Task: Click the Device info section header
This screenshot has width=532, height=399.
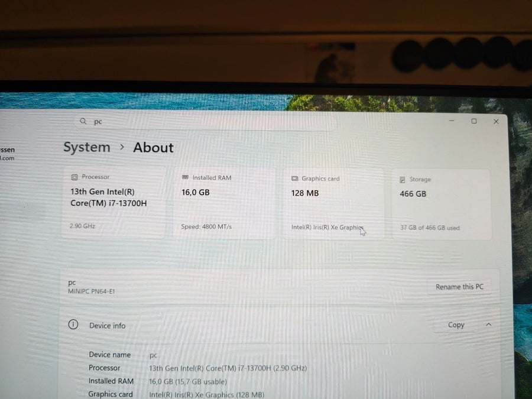Action: click(x=279, y=325)
